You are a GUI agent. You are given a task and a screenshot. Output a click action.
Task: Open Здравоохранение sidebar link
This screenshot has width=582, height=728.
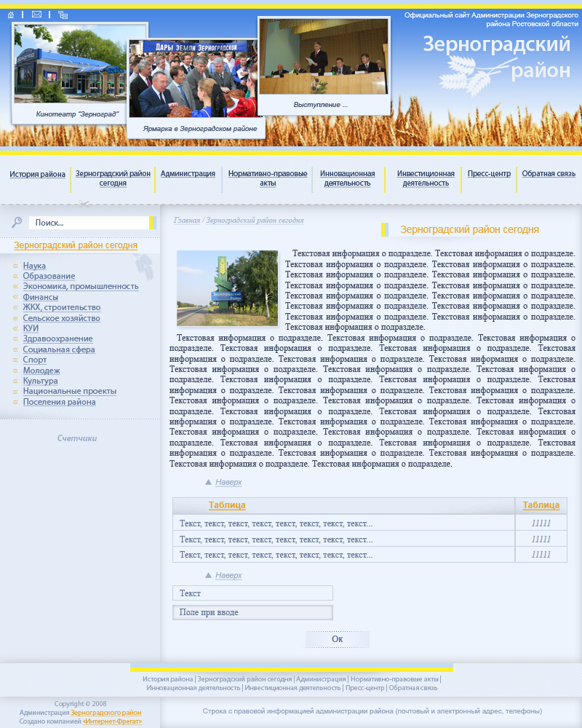click(x=57, y=339)
